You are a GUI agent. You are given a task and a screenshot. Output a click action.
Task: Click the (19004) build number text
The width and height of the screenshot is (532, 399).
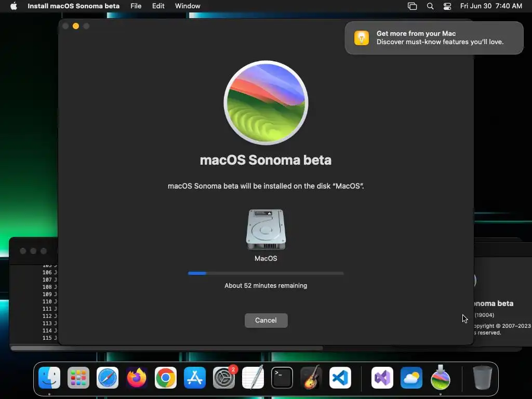coord(484,315)
